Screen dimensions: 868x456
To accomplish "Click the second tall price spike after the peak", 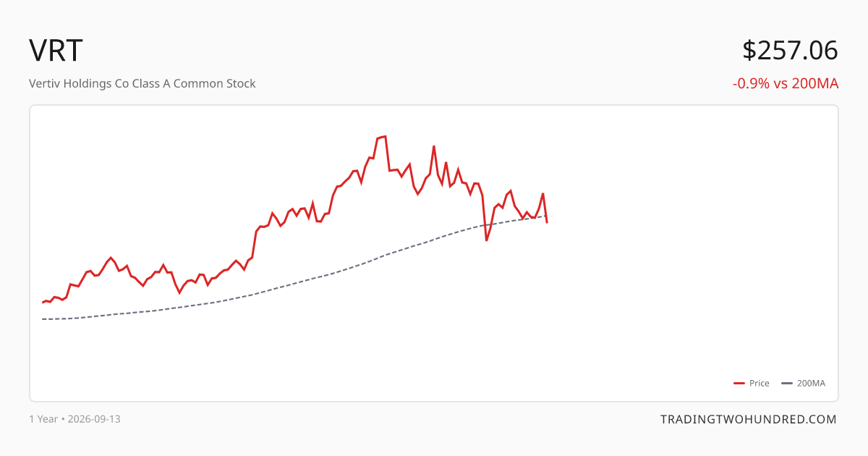I will tap(446, 162).
